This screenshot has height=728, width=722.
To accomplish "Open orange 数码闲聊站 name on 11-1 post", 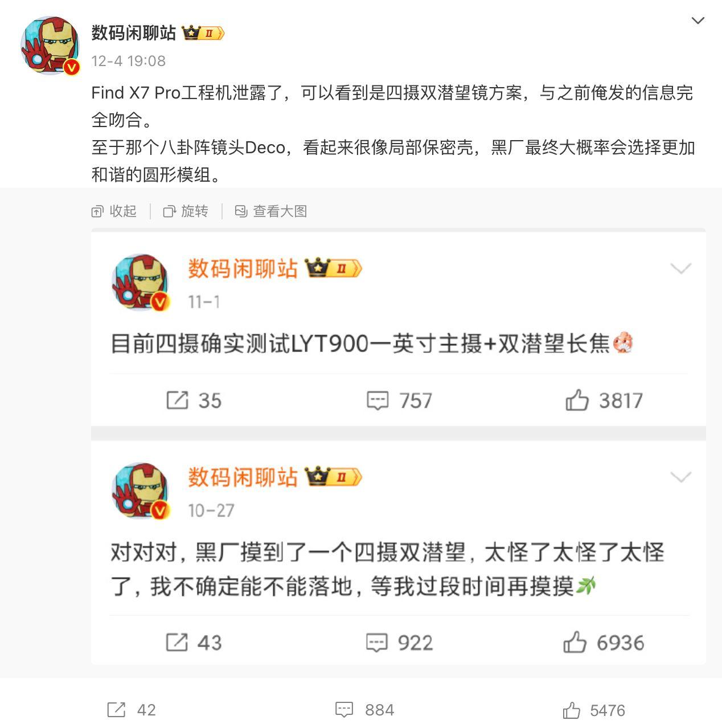I will pos(243,268).
